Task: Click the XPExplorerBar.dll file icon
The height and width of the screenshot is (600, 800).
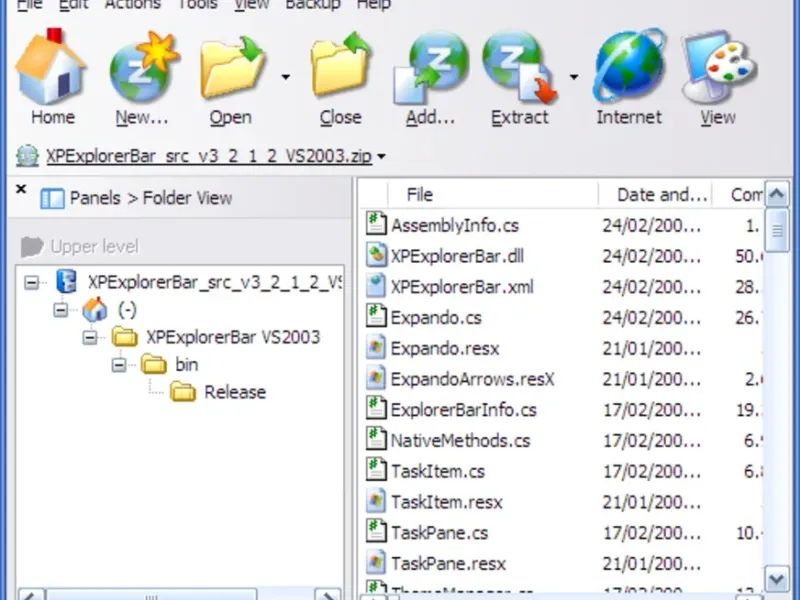Action: coord(376,255)
